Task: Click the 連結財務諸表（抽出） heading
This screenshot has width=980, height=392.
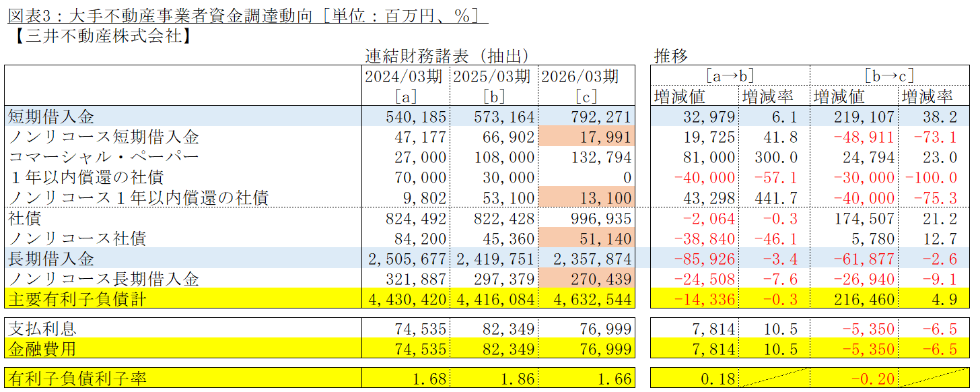Action: (447, 55)
